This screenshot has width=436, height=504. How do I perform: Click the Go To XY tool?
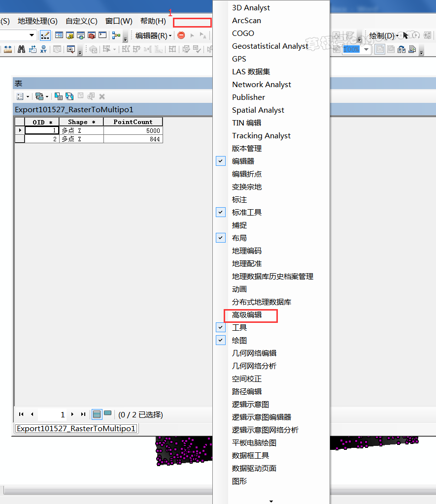pos(43,49)
